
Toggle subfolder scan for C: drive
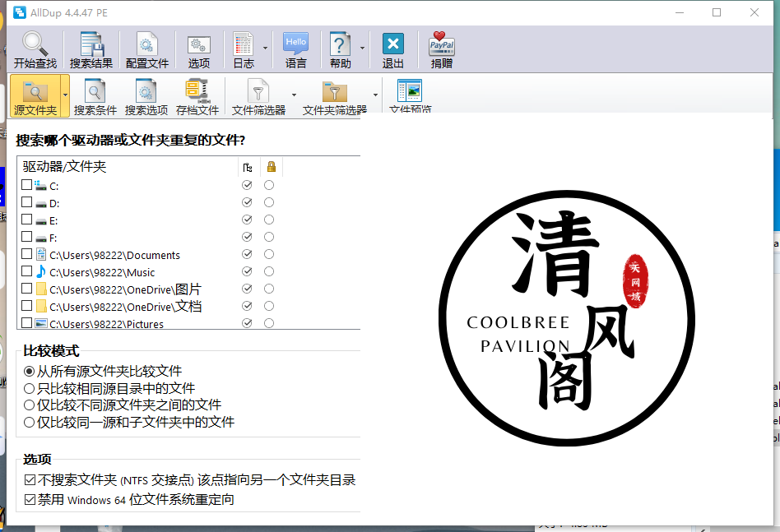coord(247,185)
